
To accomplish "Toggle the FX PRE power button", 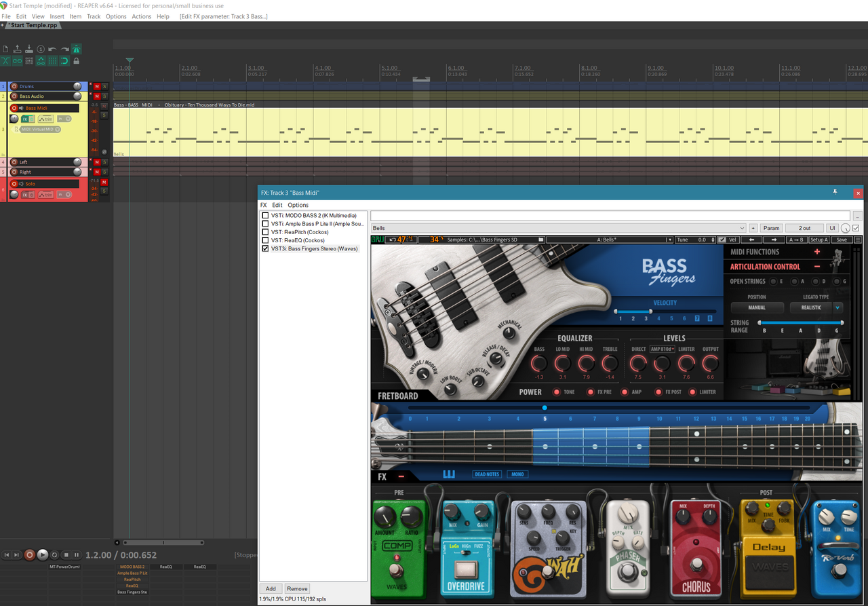I will click(x=590, y=392).
